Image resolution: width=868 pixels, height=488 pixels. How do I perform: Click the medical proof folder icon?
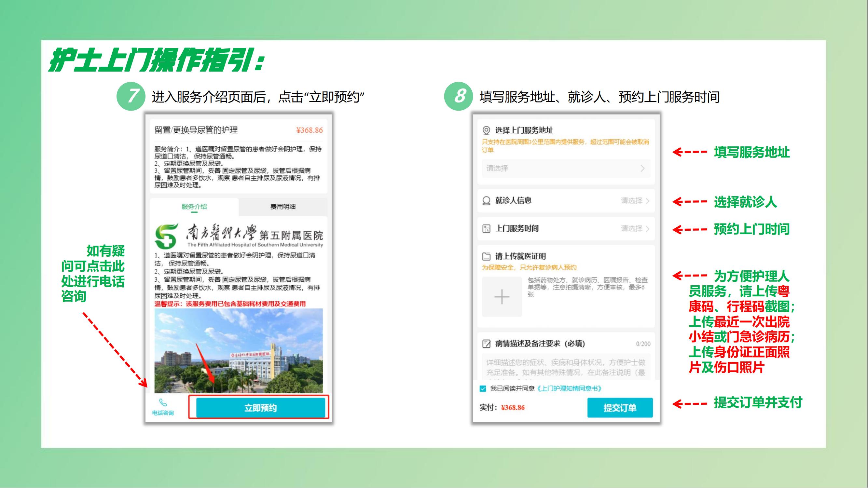pyautogui.click(x=486, y=257)
